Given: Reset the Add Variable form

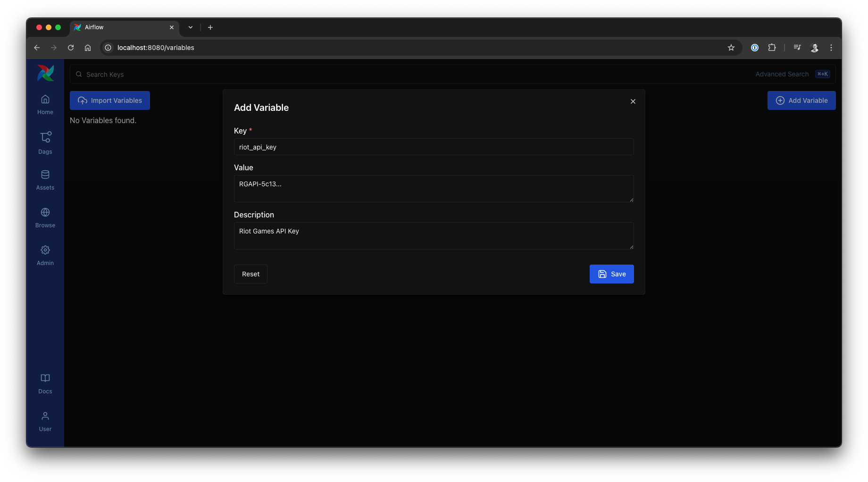Looking at the screenshot, I should [250, 274].
